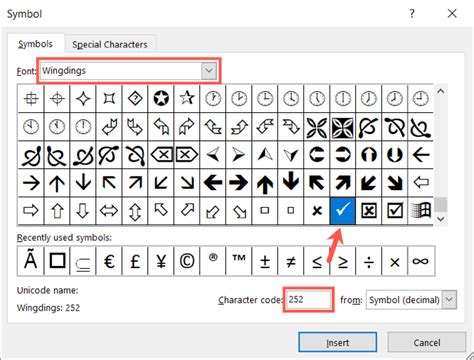
Task: Open the Wingdings font dropdown arrow
Action: (209, 70)
